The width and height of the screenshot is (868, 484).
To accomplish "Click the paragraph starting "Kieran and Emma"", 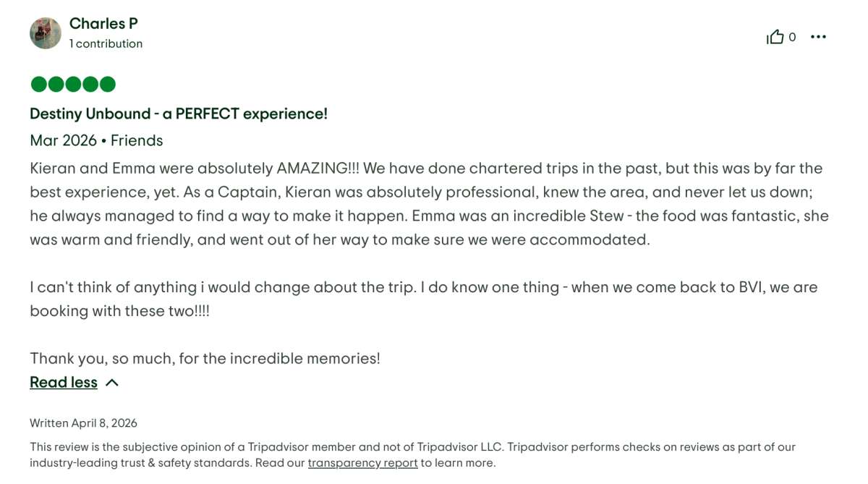I will pos(427,203).
